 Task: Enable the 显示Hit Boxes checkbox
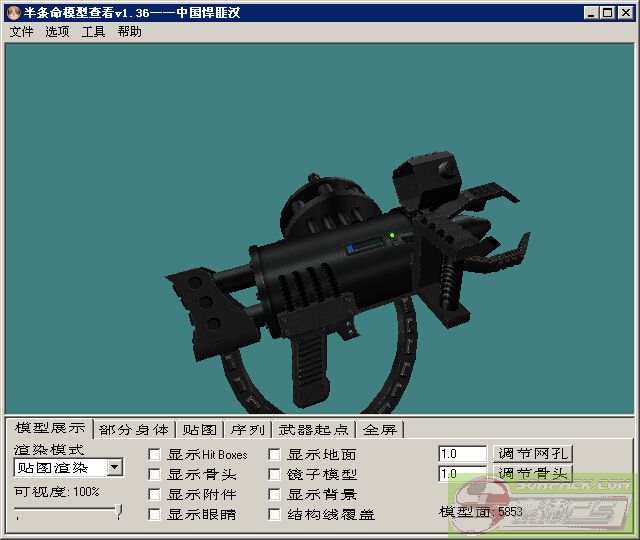(155, 455)
